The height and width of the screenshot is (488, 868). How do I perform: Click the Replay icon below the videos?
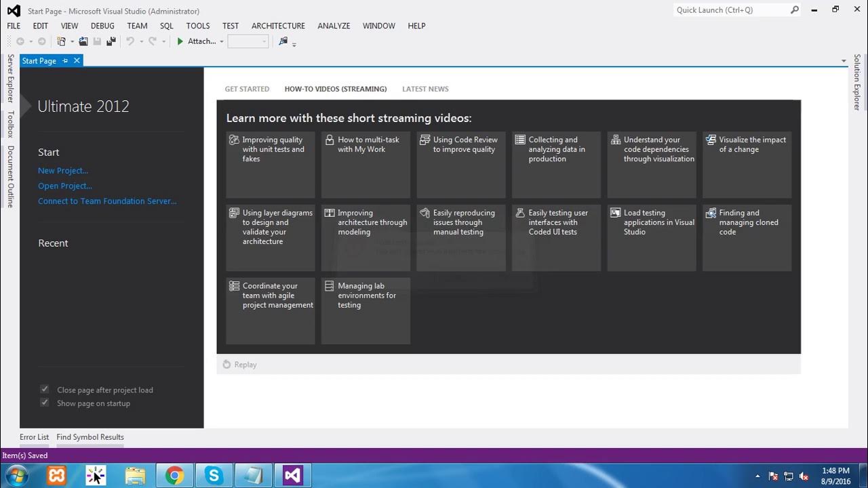(x=227, y=365)
